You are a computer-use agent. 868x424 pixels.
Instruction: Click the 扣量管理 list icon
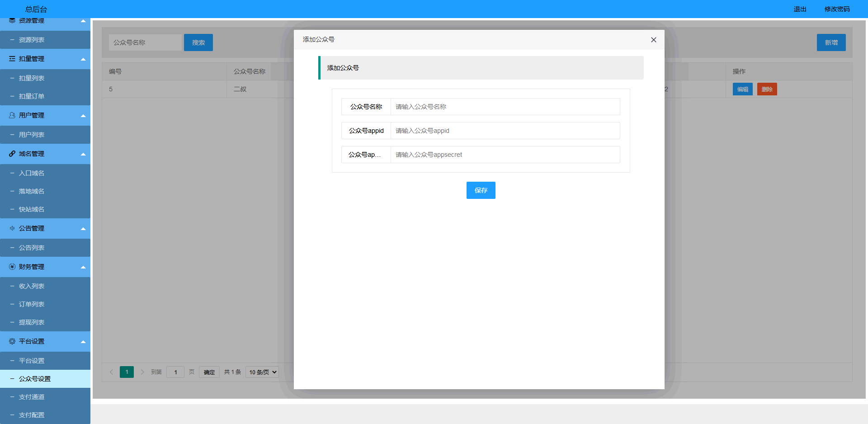(x=12, y=59)
